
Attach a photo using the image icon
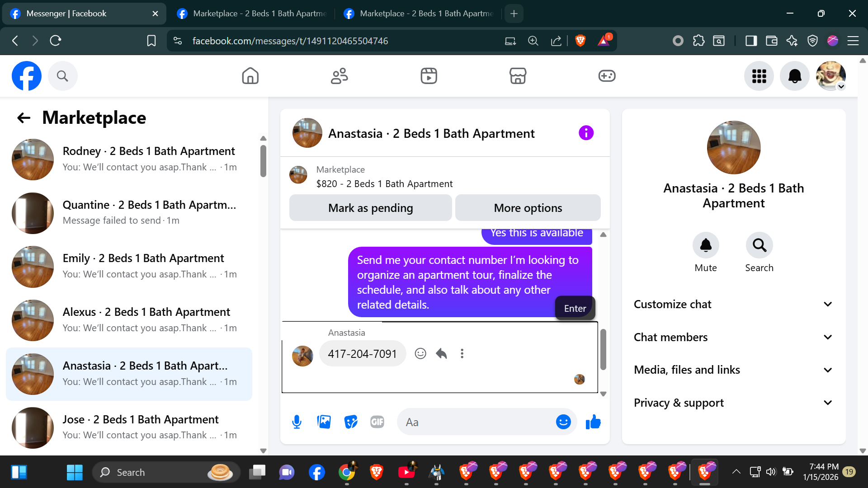[x=324, y=422]
